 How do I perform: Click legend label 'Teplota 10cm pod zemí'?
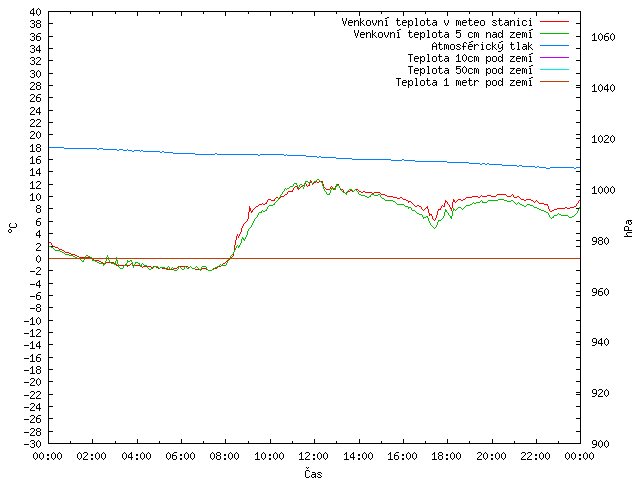coord(470,58)
